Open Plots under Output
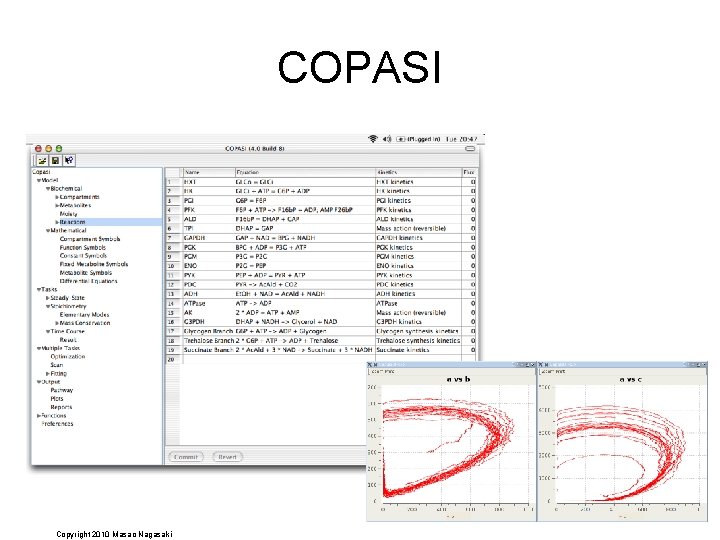The width and height of the screenshot is (720, 540). (57, 399)
